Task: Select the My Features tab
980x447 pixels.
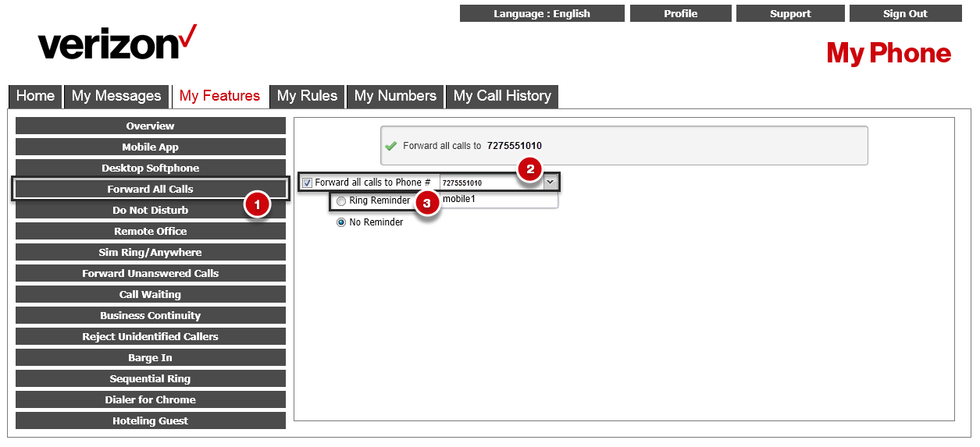Action: 219,96
